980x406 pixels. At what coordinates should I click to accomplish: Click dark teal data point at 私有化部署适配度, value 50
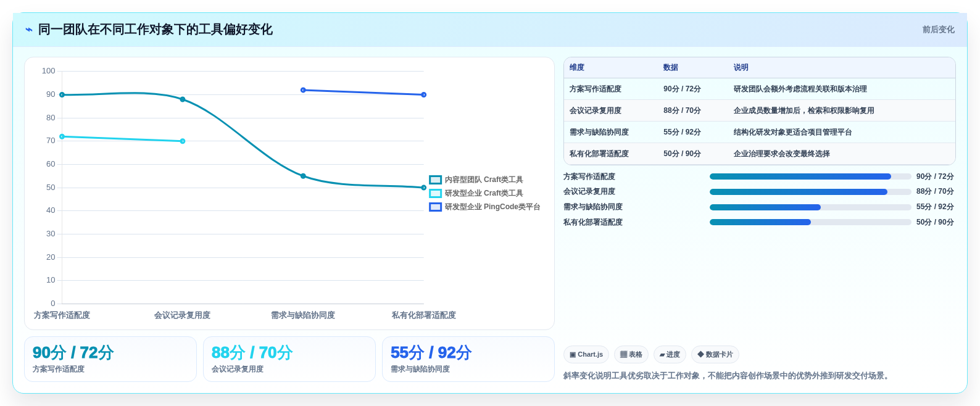424,188
